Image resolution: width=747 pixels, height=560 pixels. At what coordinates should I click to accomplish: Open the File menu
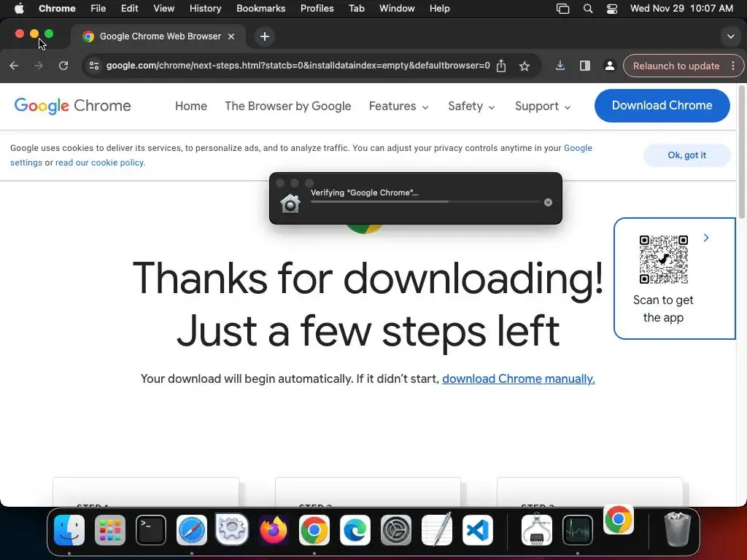[98, 9]
